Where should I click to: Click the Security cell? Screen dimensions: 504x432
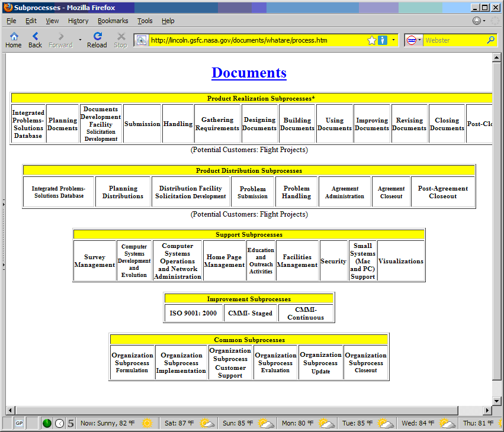click(x=333, y=261)
